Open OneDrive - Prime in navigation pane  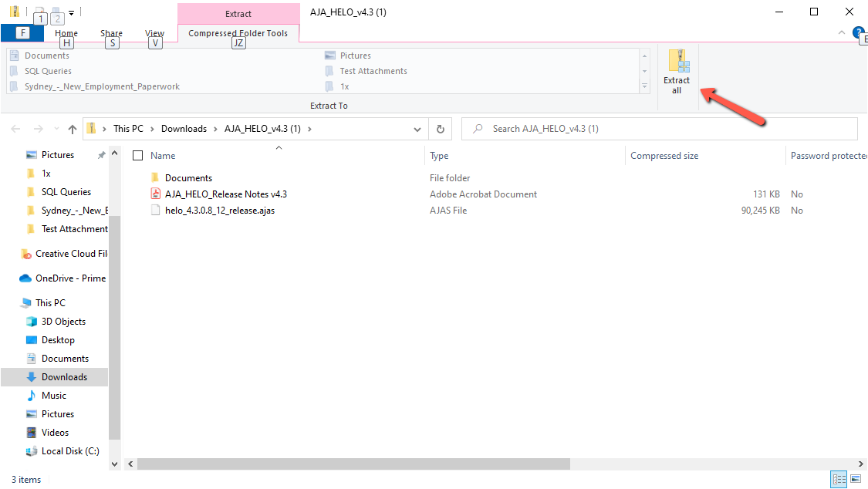pyautogui.click(x=70, y=278)
